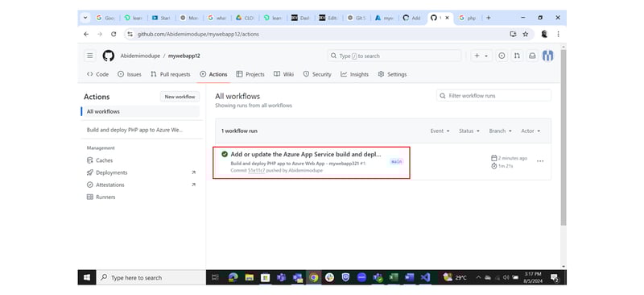This screenshot has width=644, height=295.
Task: Open the Wiki tab
Action: [284, 74]
